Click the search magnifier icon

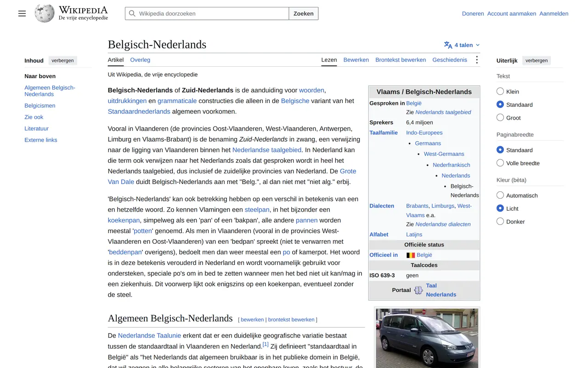point(132,13)
